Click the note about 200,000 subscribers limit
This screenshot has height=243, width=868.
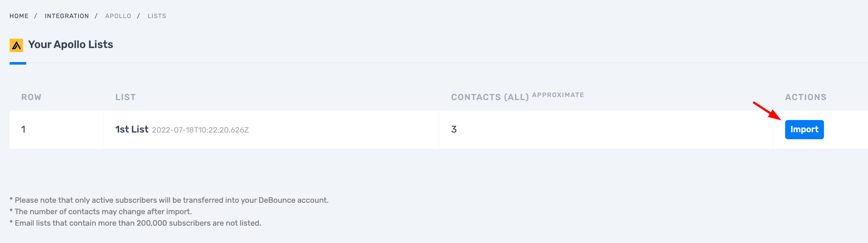click(135, 223)
